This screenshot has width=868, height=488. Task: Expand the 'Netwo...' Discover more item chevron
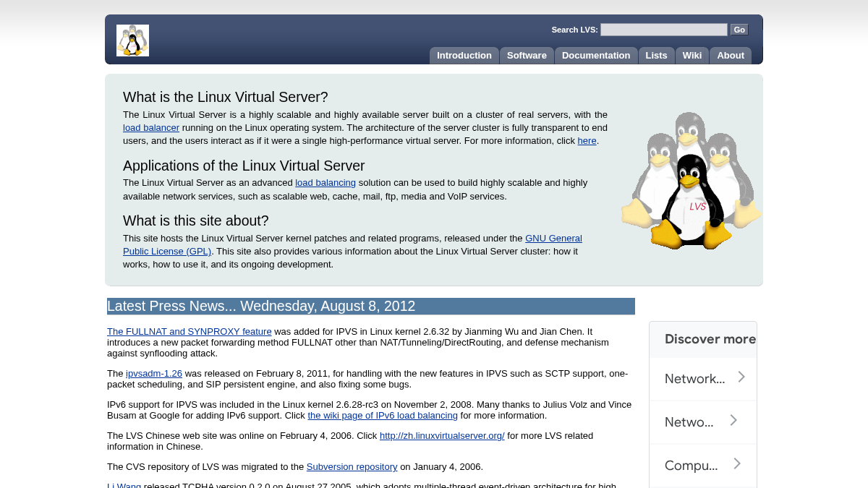pos(733,420)
